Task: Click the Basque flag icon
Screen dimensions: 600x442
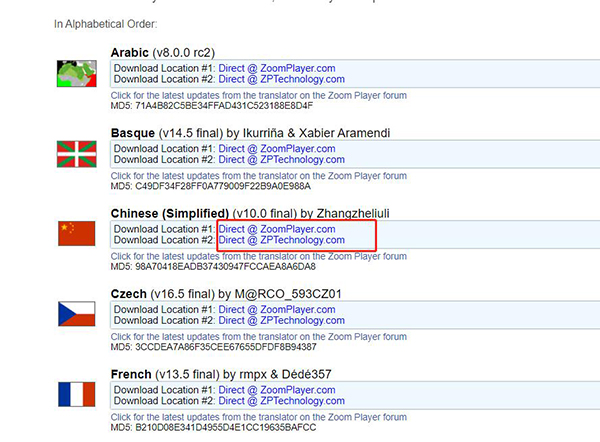Action: [x=77, y=154]
